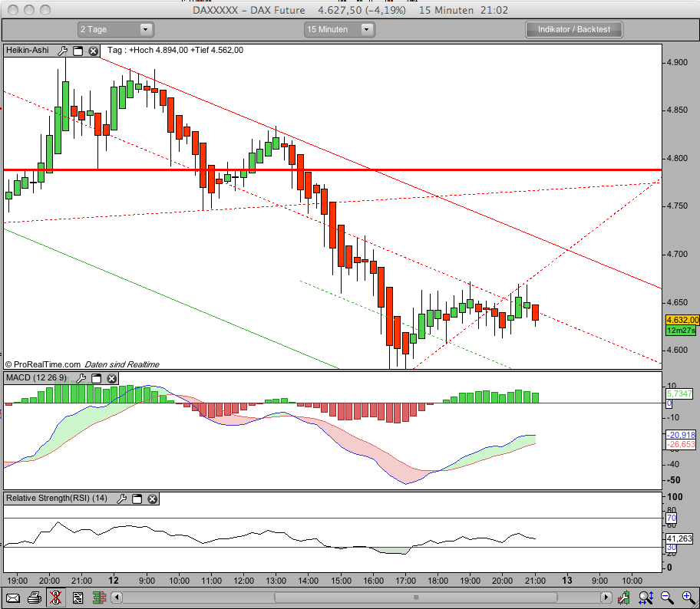Activate horizontal-vertical zoom magnifier tool
This screenshot has width=700, height=609.
click(646, 597)
